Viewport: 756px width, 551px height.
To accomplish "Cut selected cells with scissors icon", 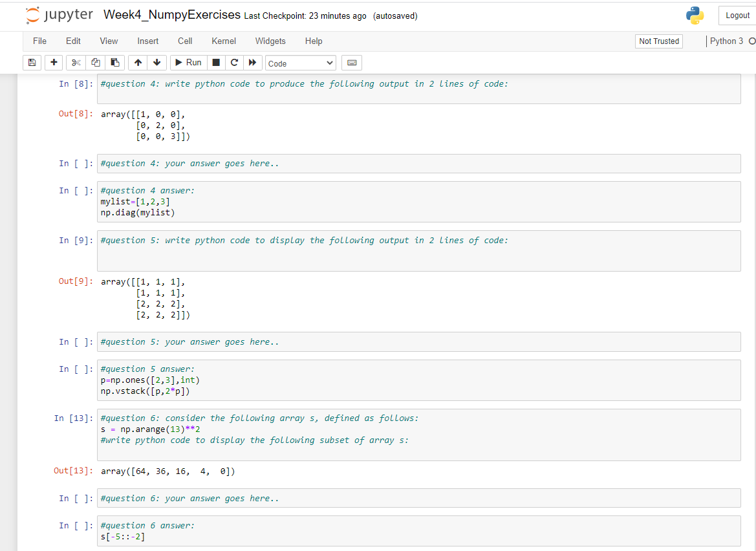I will 76,63.
